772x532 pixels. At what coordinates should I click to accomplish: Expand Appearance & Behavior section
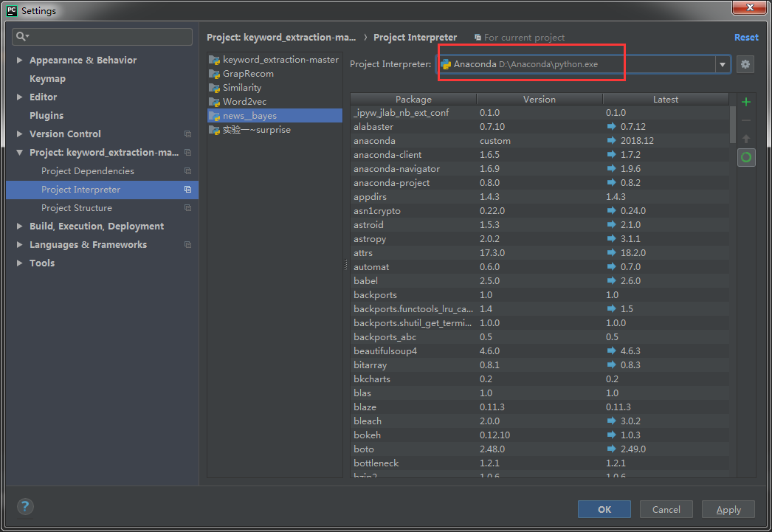point(20,60)
